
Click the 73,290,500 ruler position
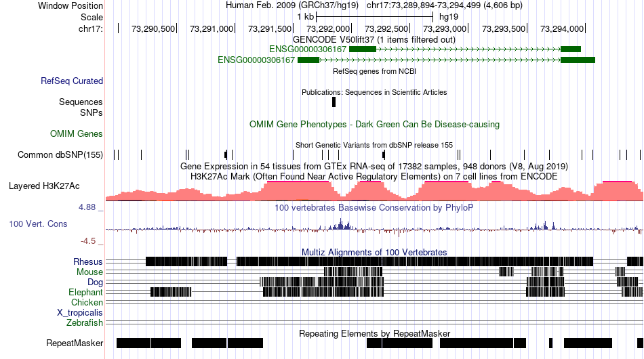[153, 28]
